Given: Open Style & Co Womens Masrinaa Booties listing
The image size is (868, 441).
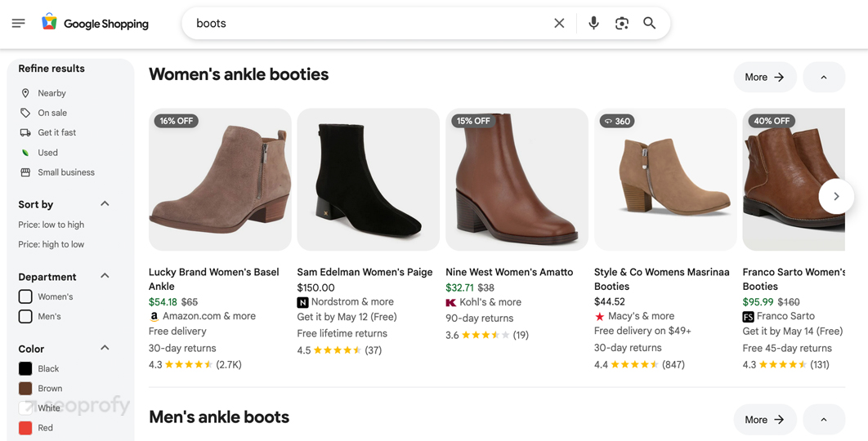Looking at the screenshot, I should point(661,279).
